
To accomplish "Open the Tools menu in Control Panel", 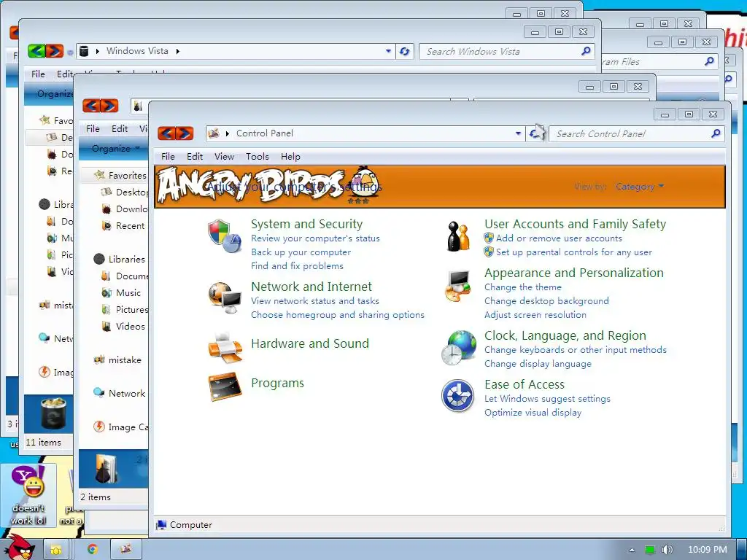I will [258, 157].
